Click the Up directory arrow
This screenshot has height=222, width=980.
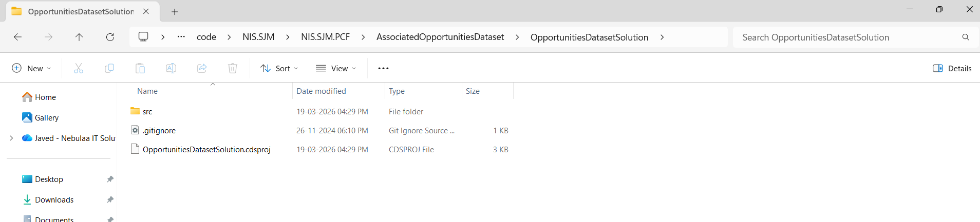pyautogui.click(x=79, y=37)
